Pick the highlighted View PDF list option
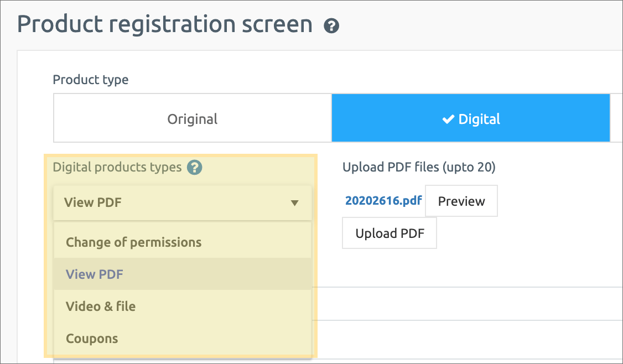Screen dimensions: 623x364 pos(95,274)
